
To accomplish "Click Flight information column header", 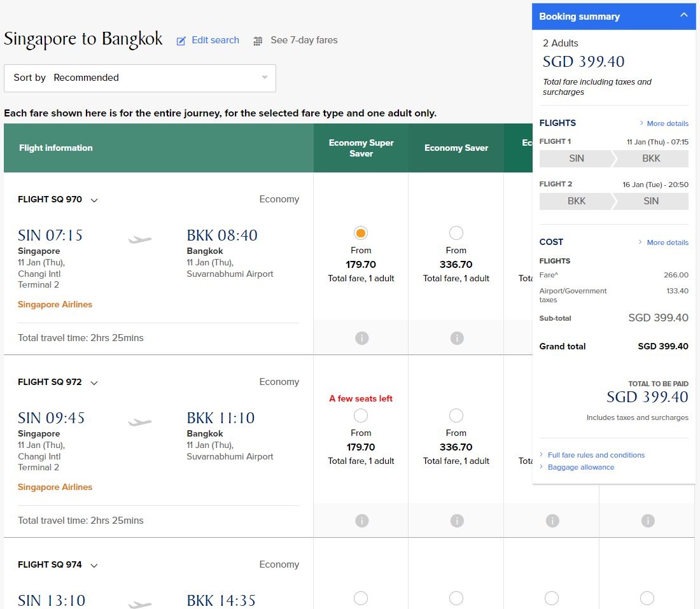I will [158, 148].
